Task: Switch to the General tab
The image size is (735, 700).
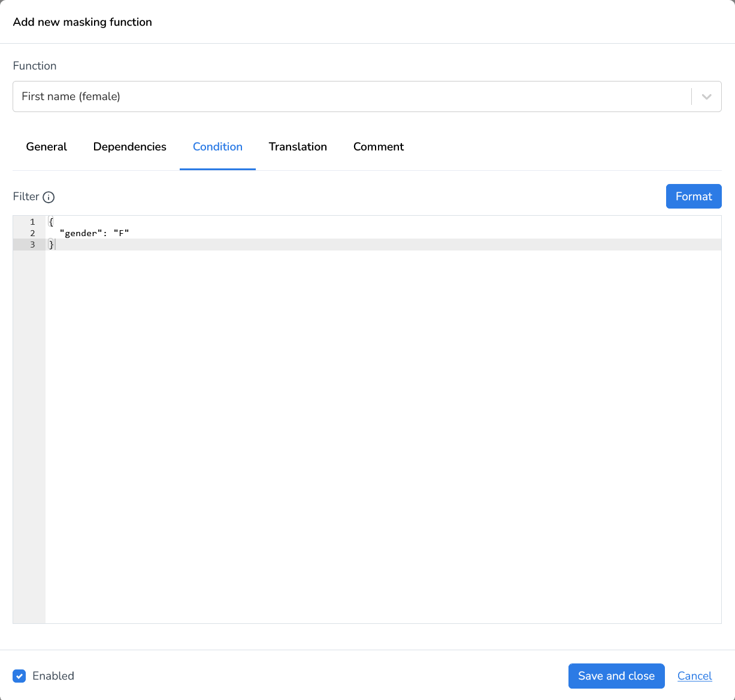Action: coord(47,147)
